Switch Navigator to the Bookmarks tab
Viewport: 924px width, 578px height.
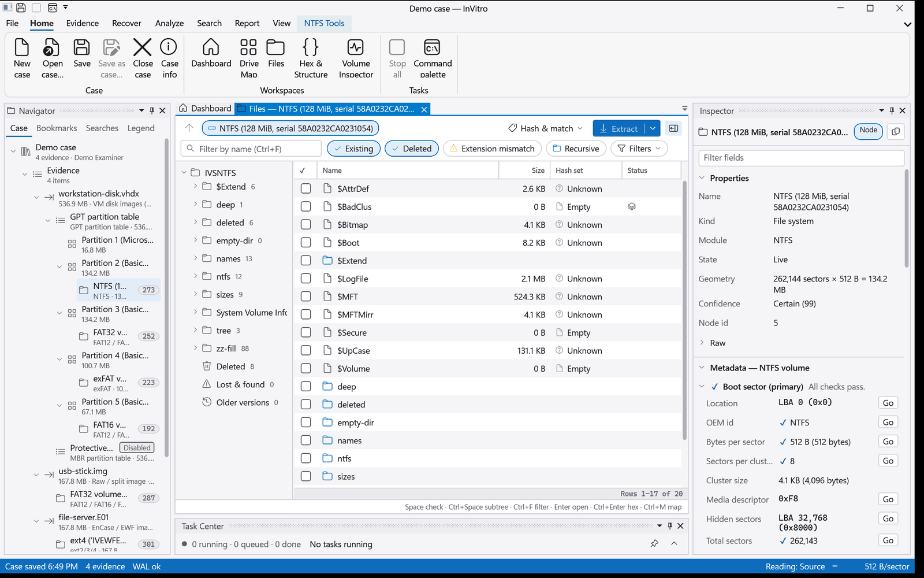(57, 128)
